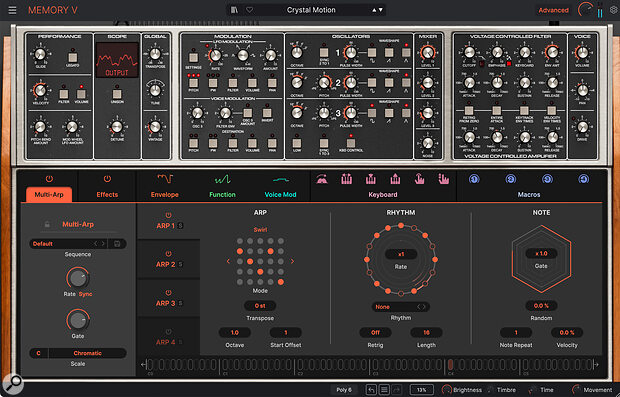This screenshot has height=397, width=620.
Task: Solo ARP 2 with its S button
Action: 180,264
